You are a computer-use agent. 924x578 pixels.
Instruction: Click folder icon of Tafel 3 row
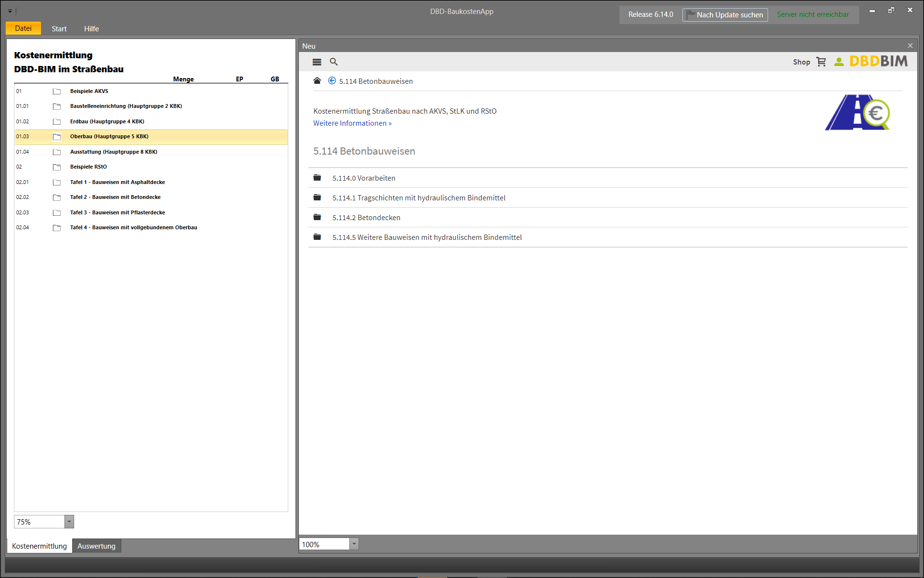pyautogui.click(x=57, y=212)
